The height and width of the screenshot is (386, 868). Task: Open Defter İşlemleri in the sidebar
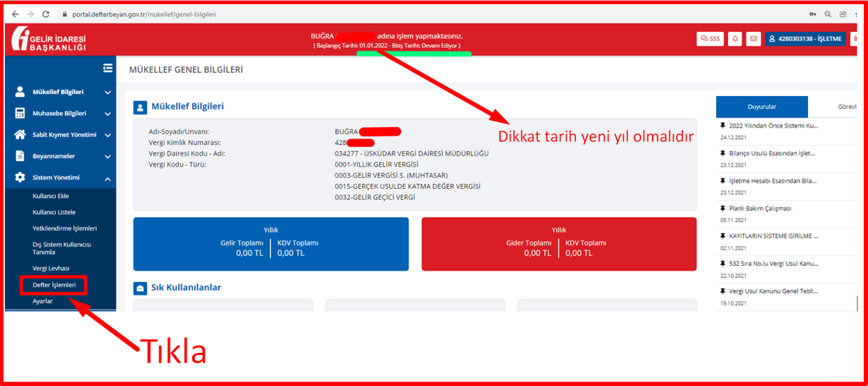[54, 285]
